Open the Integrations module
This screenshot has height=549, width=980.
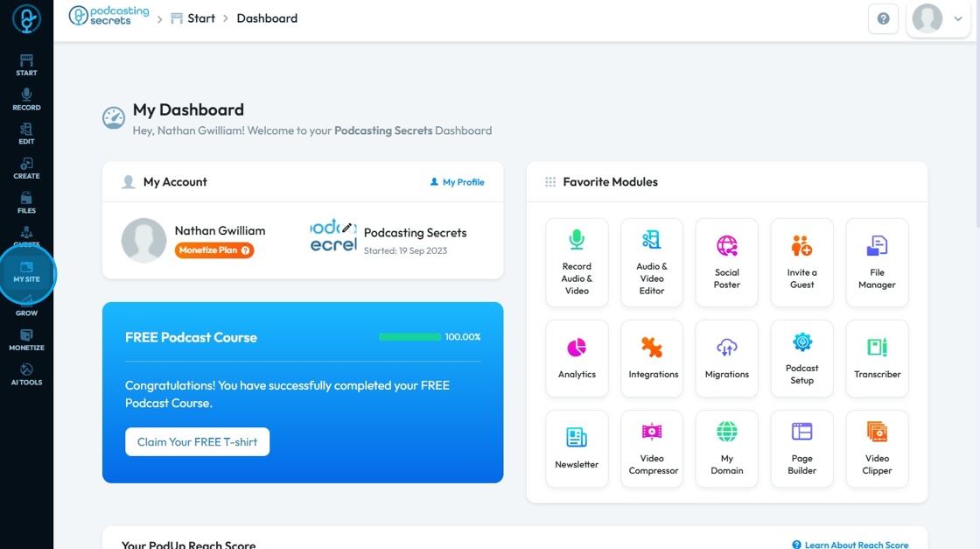(651, 358)
